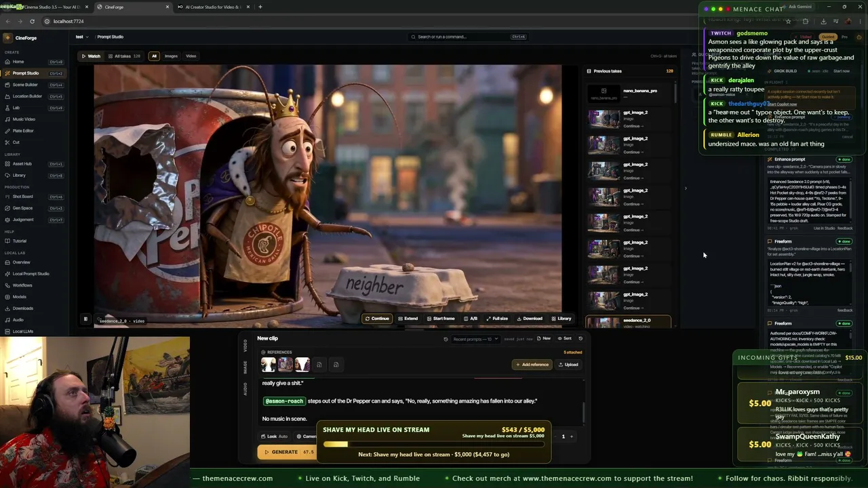The height and width of the screenshot is (488, 868).
Task: Expand the collapsed side panel chevron
Action: pos(686,188)
